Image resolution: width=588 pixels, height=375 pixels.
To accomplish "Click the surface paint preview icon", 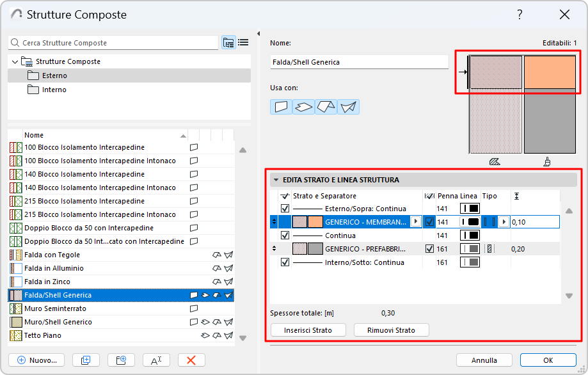I will click(547, 162).
